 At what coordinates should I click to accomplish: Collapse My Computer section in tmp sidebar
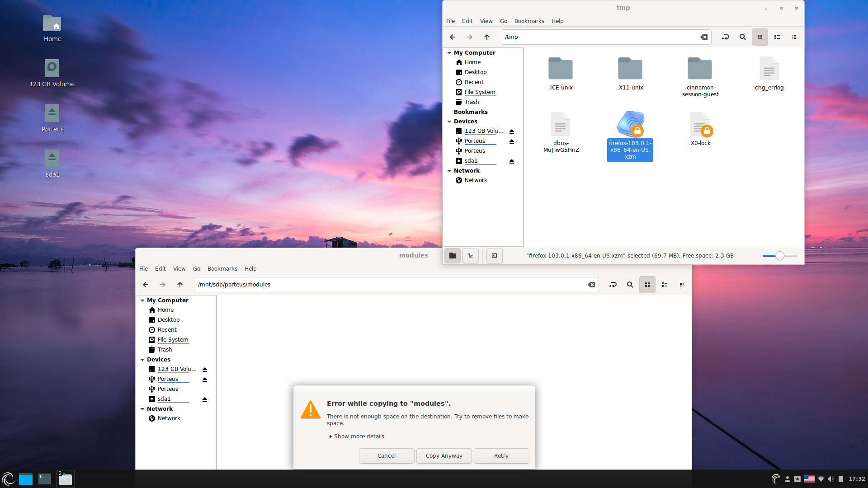449,53
